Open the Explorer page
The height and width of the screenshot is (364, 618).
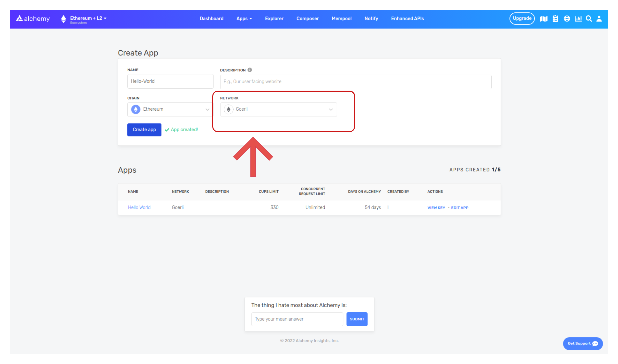[x=274, y=18]
